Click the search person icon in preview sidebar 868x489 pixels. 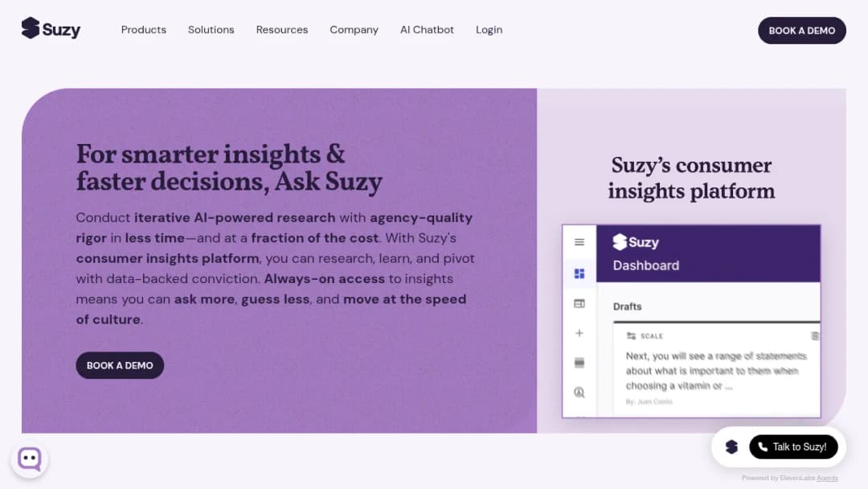tap(579, 392)
